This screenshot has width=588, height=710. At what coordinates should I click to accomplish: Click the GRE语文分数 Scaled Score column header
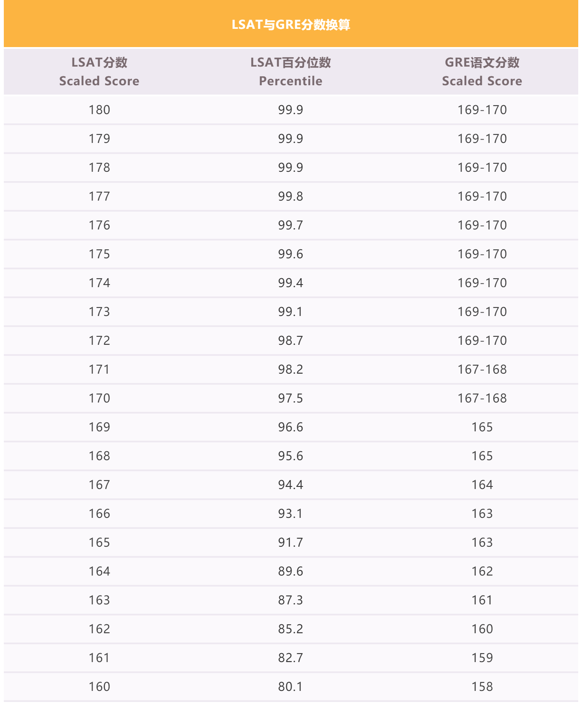tap(482, 72)
